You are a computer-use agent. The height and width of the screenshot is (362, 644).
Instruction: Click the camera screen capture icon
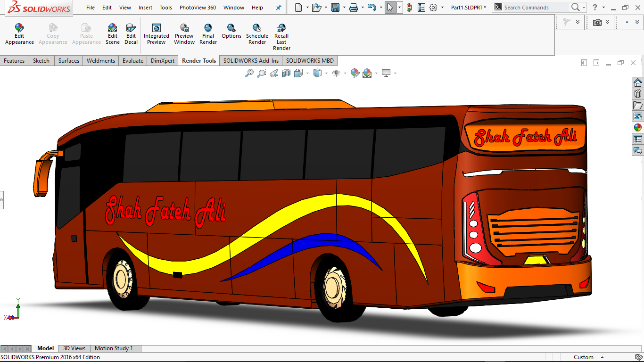pos(597,22)
